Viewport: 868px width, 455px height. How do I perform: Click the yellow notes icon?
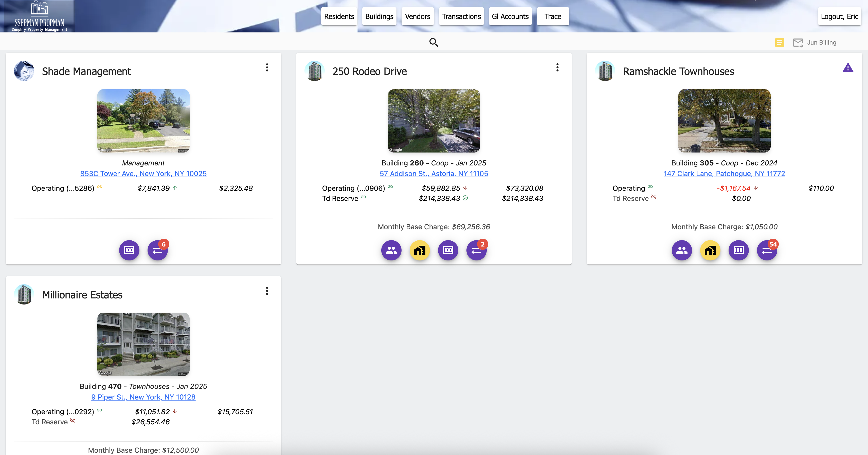[x=780, y=43]
